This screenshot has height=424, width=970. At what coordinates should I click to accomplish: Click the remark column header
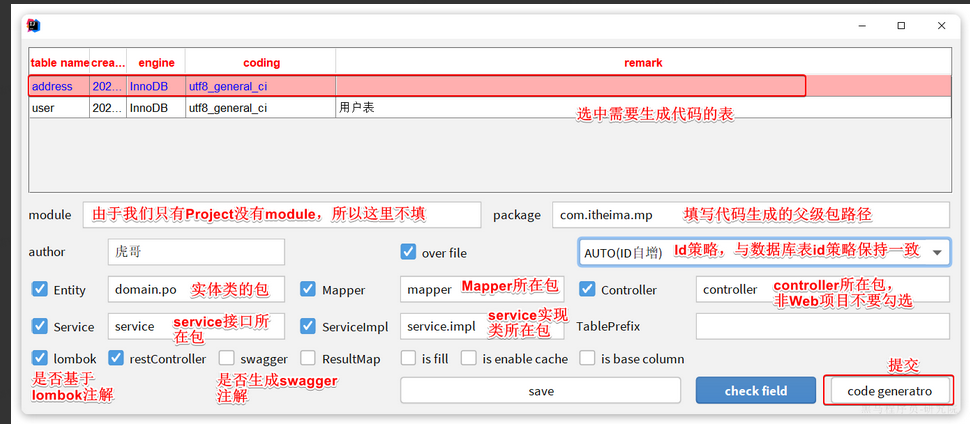[x=643, y=63]
